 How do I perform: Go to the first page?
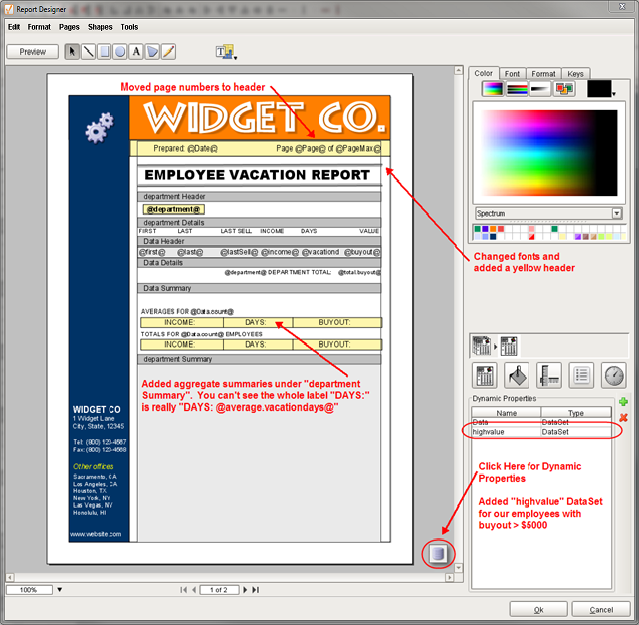183,590
